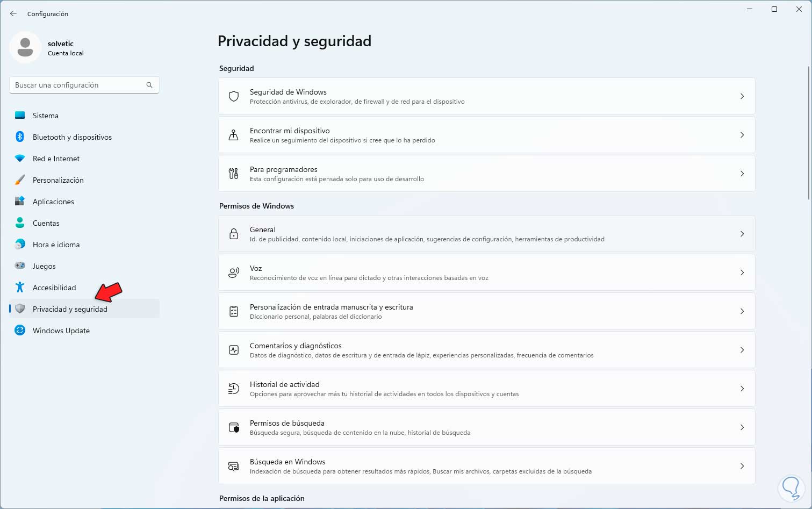Open the Sistema settings section
The width and height of the screenshot is (812, 509).
[46, 116]
